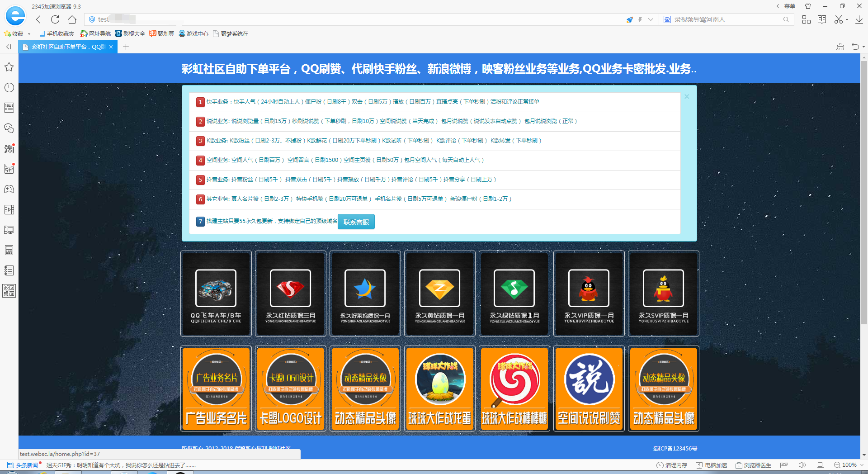Expand the screenshot tool dropdown arrow
Viewport: 868px width, 474px height.
847,20
